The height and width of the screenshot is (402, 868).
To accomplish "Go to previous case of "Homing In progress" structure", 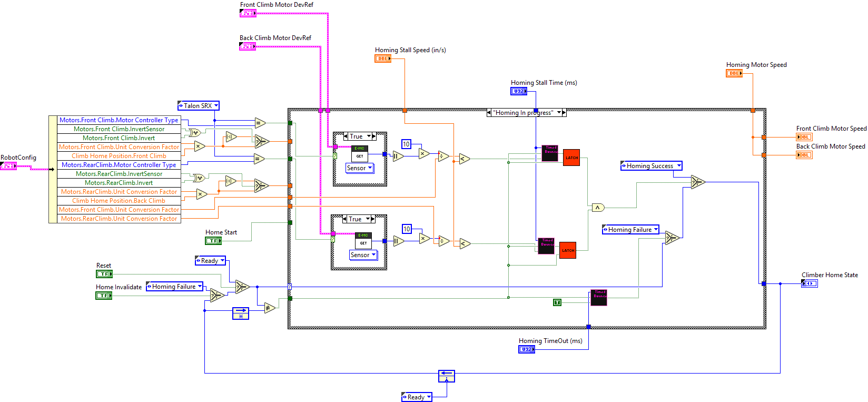I will (489, 112).
